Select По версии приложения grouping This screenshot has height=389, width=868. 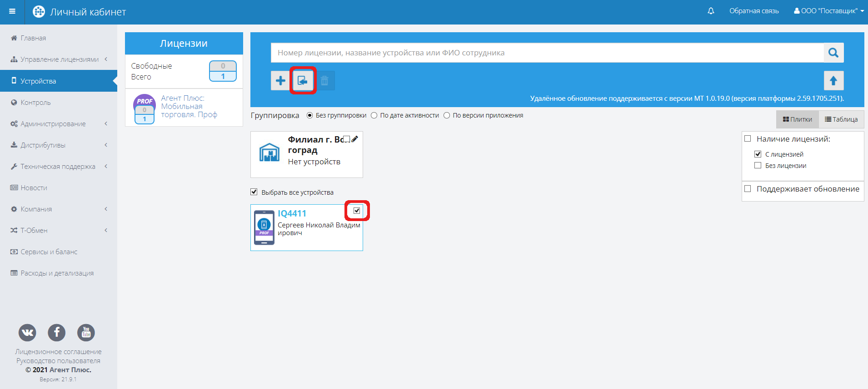point(447,115)
